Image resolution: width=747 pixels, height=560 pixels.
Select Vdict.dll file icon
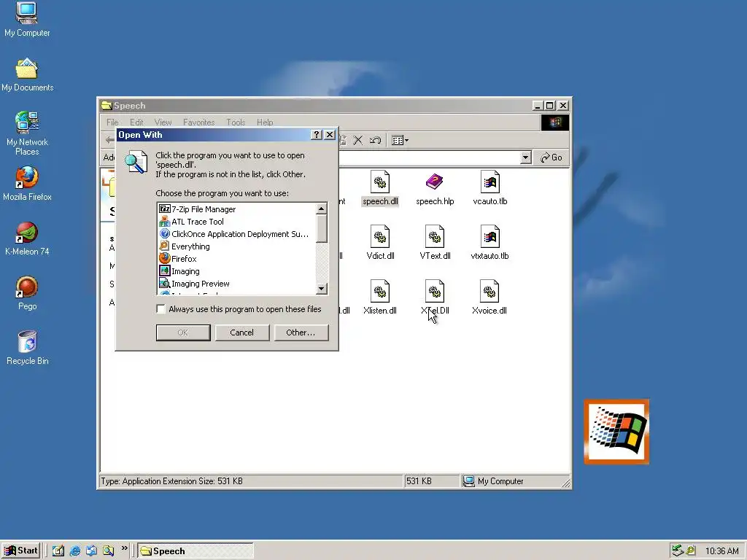(x=379, y=242)
